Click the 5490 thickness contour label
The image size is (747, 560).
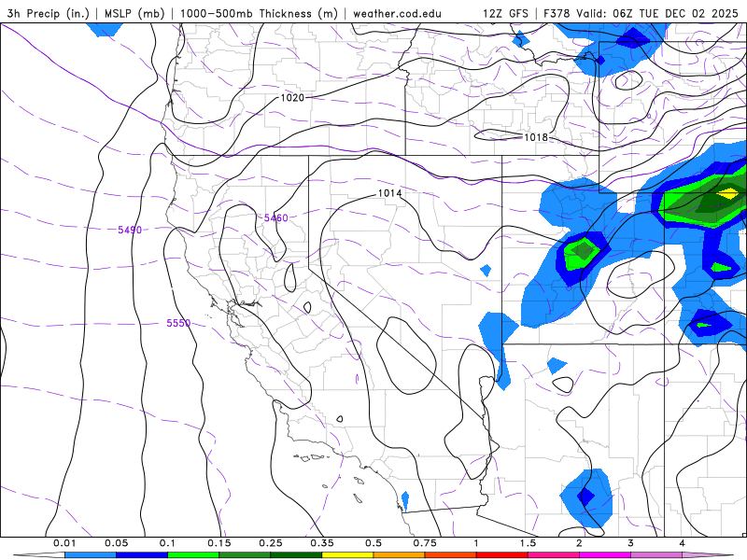pyautogui.click(x=130, y=230)
